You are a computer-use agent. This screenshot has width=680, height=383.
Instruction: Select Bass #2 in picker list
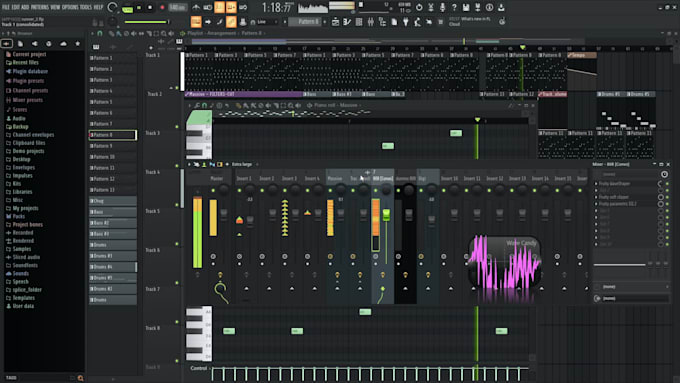[x=113, y=223]
